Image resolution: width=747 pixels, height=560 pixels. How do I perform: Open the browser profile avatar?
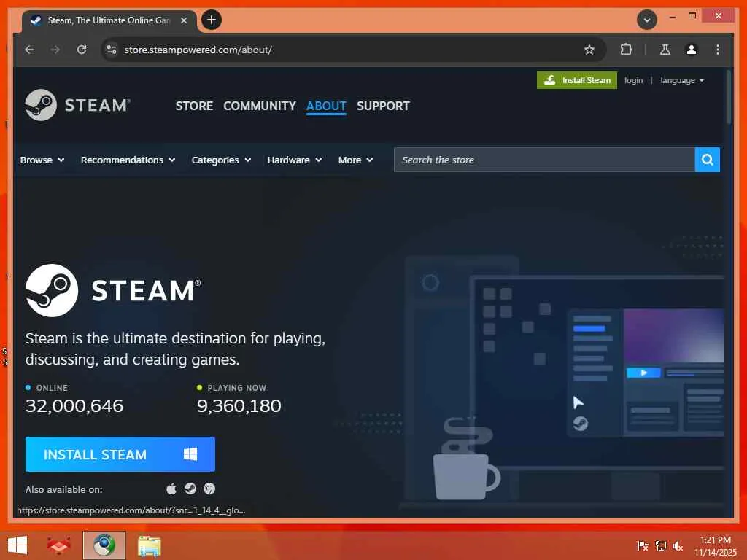(692, 50)
